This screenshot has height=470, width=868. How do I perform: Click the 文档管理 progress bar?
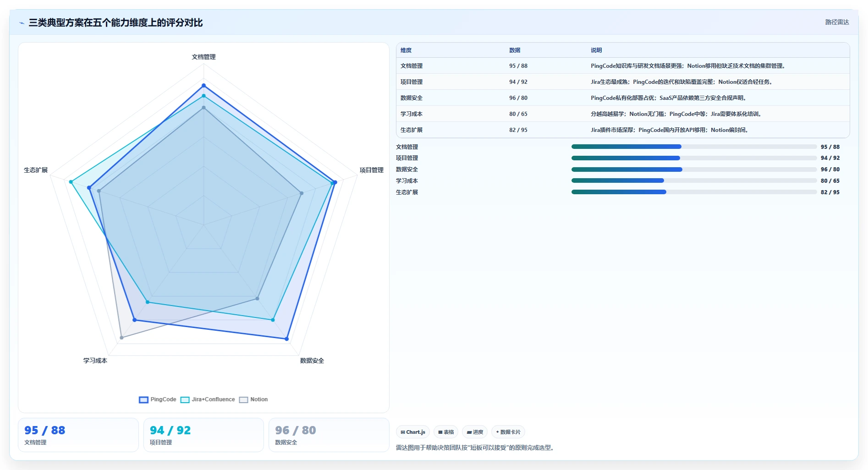tap(694, 147)
